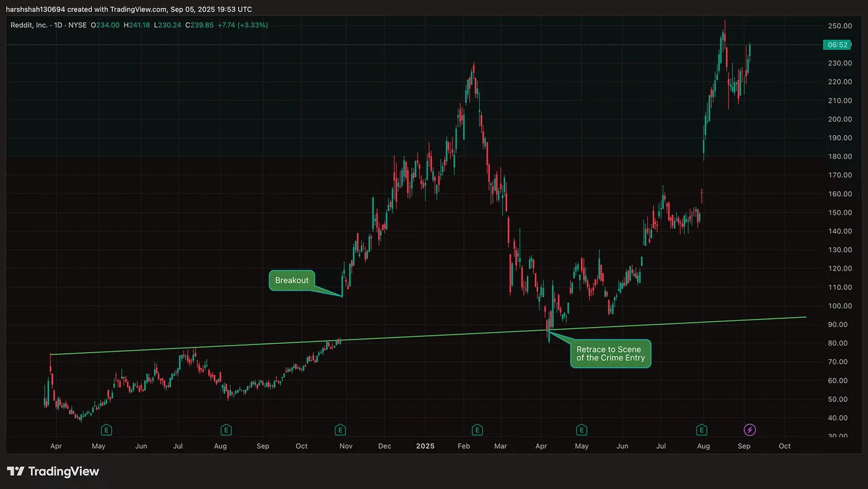Click the high value H241.18

138,25
